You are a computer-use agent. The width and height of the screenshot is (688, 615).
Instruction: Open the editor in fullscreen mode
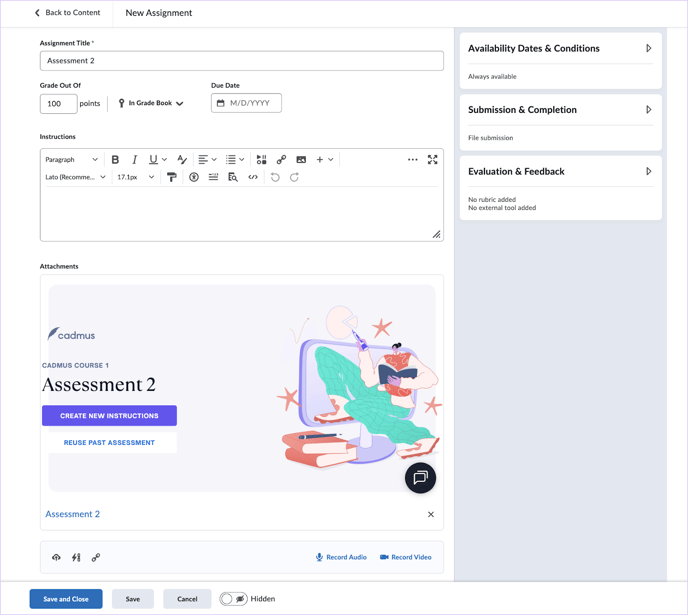click(x=433, y=160)
